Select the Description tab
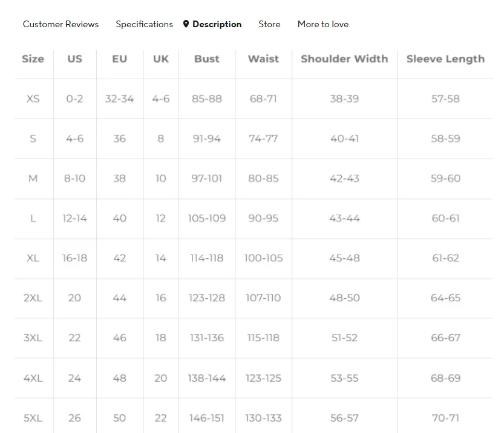 click(x=217, y=24)
